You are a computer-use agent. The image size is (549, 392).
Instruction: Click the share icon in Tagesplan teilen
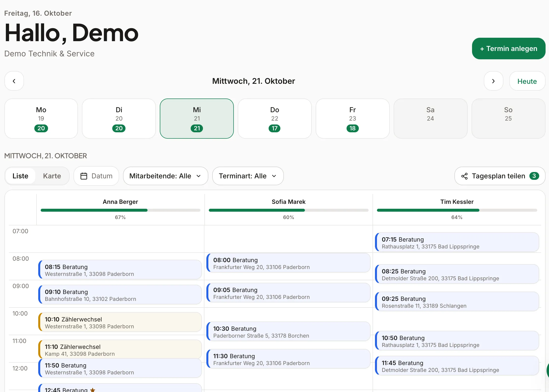pyautogui.click(x=464, y=176)
